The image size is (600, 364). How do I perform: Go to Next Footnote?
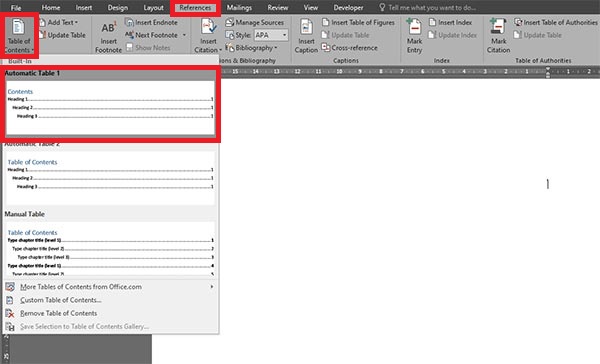tap(152, 35)
